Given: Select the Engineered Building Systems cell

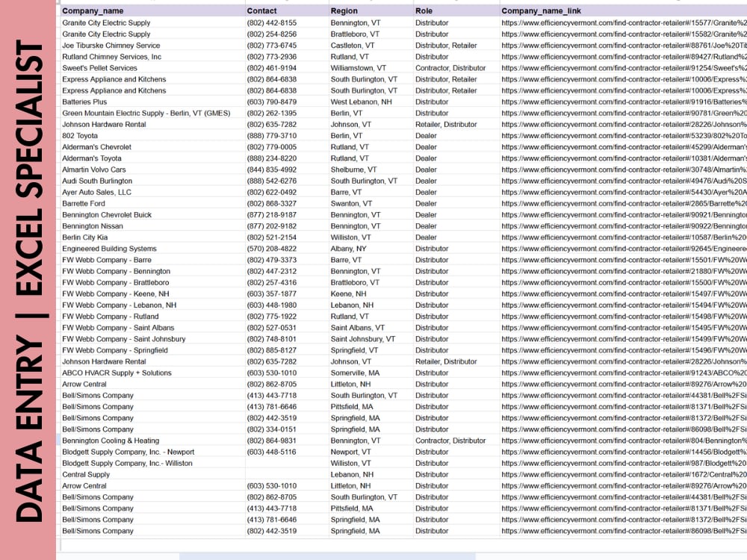Looking at the screenshot, I should tap(153, 249).
